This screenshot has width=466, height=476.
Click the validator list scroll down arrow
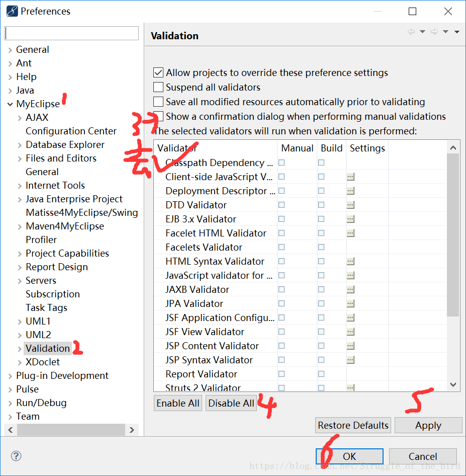point(453,384)
